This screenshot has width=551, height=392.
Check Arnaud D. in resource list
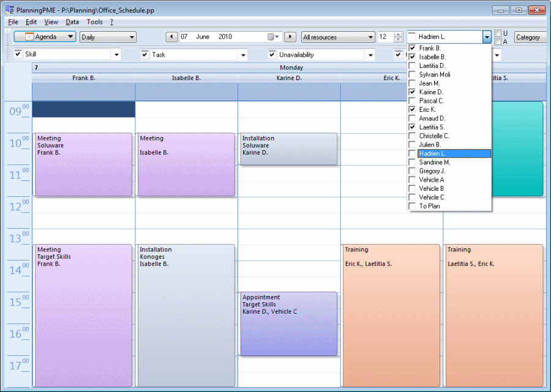[412, 118]
